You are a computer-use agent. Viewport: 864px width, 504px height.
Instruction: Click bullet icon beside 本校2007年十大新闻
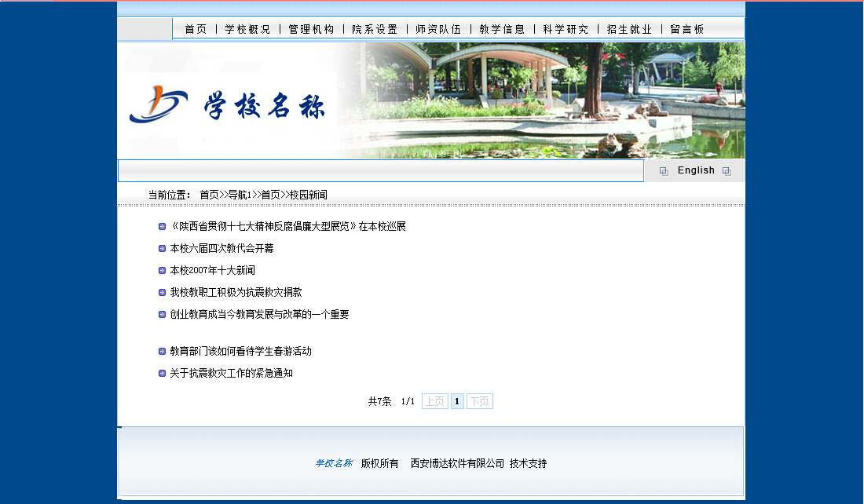tap(162, 271)
